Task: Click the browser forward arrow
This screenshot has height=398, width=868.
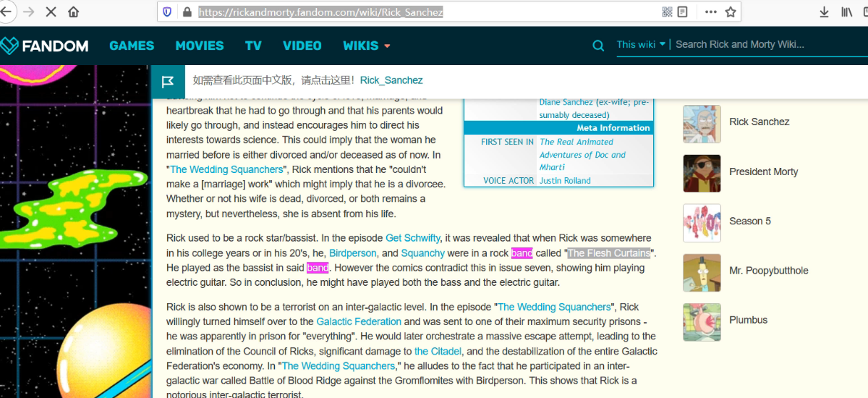Action: (29, 12)
